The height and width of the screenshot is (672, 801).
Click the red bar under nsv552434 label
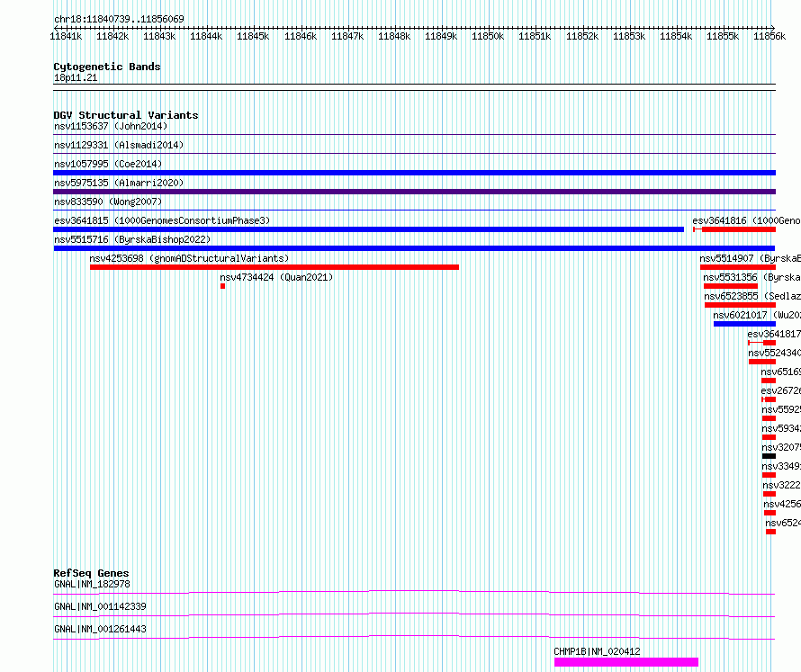pyautogui.click(x=762, y=362)
